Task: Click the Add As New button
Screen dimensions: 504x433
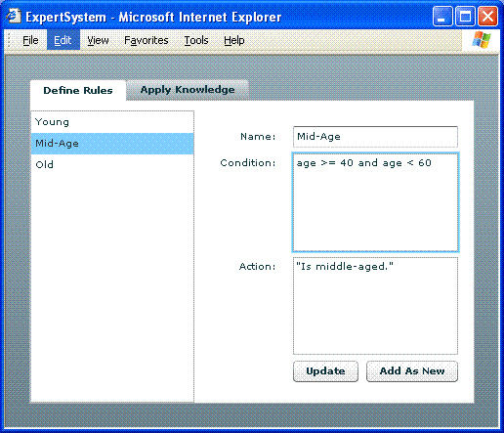Action: click(412, 371)
